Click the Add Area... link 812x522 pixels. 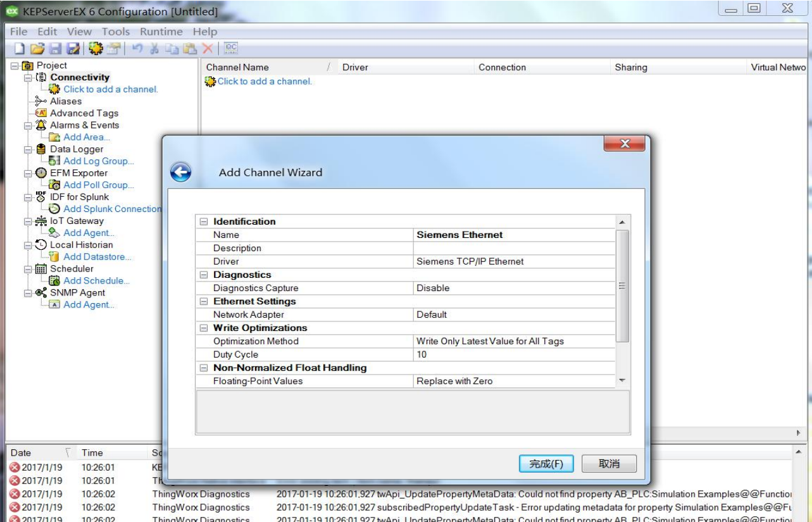pyautogui.click(x=87, y=137)
